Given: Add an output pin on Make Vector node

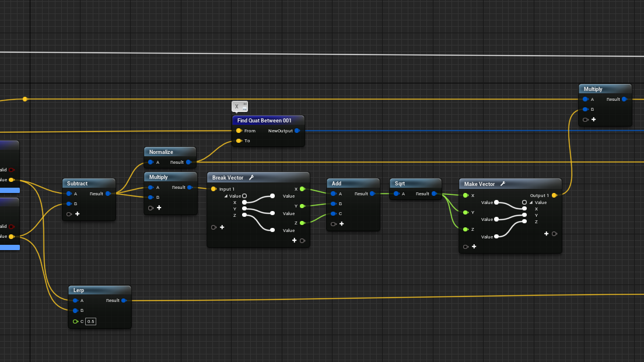Looking at the screenshot, I should (x=547, y=234).
